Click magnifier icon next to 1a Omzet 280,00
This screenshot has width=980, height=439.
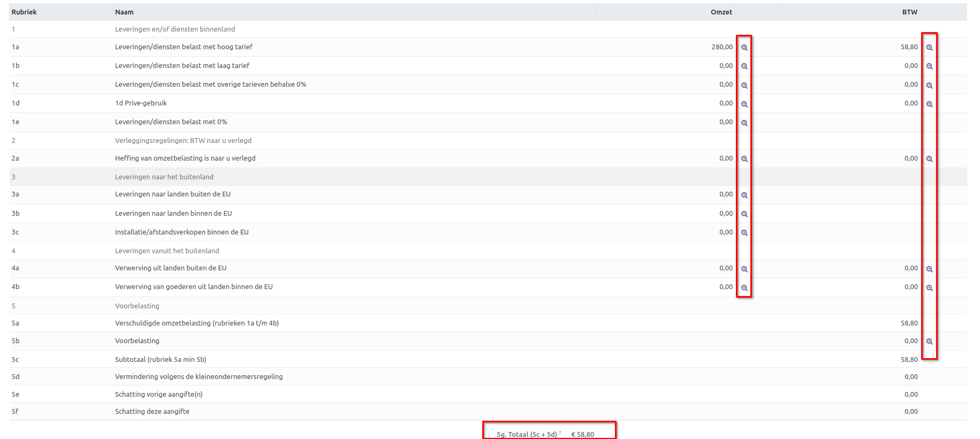[744, 48]
